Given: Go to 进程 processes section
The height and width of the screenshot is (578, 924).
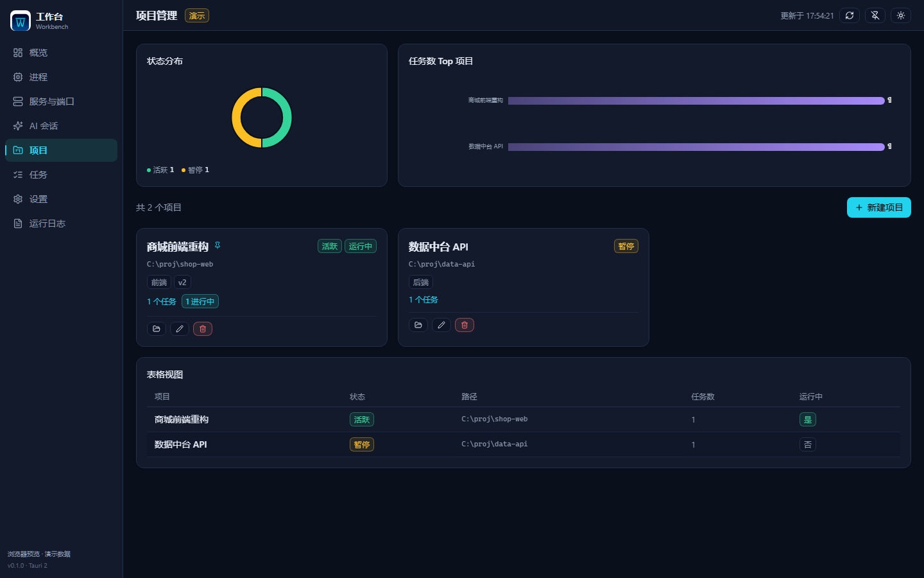Looking at the screenshot, I should coord(61,77).
